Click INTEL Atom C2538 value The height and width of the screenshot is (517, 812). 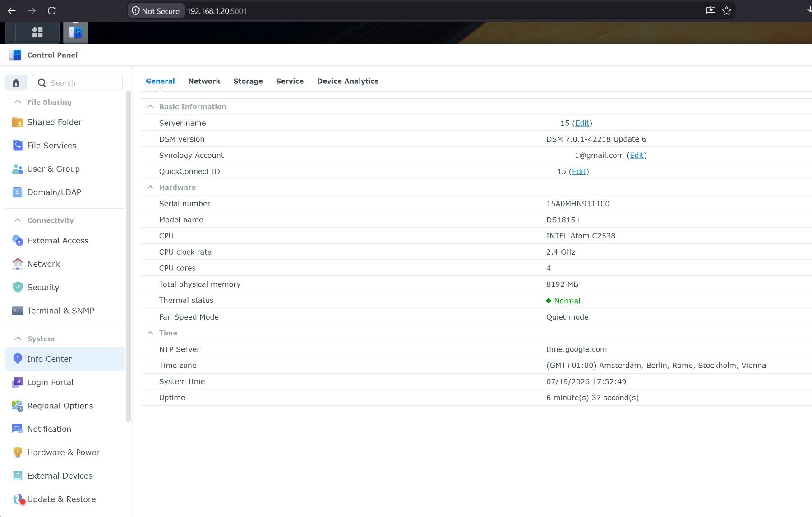pos(581,236)
